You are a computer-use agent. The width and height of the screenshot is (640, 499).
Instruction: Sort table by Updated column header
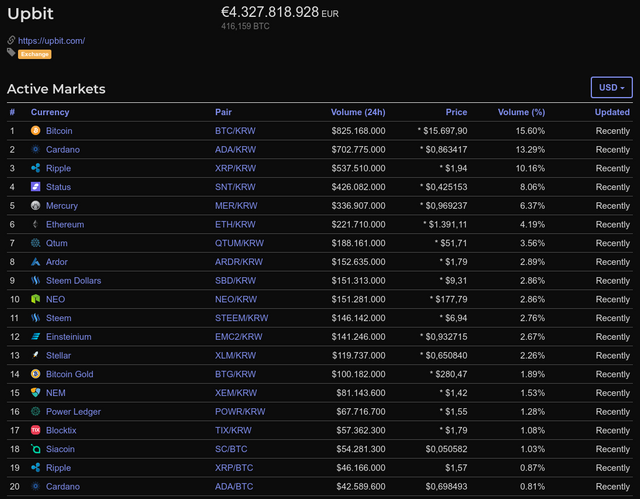click(612, 112)
